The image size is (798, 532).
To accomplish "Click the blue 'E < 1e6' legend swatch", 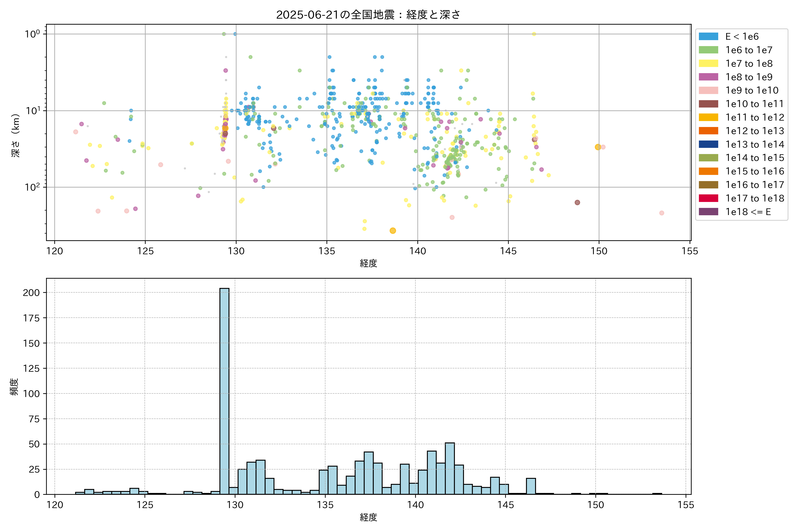I will (x=708, y=36).
